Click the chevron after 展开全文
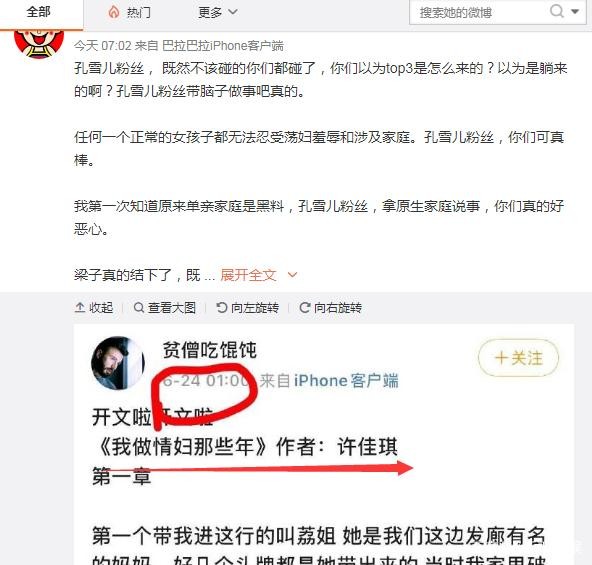This screenshot has height=565, width=592. click(x=292, y=275)
